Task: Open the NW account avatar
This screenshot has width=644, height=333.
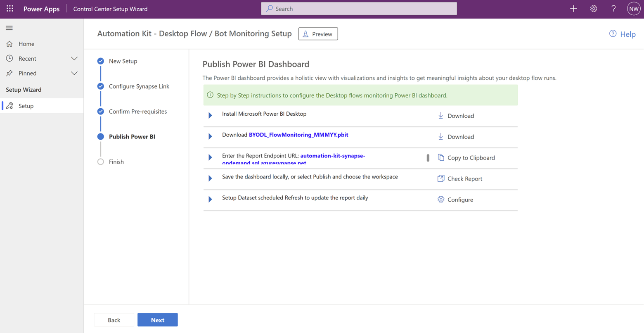Action: (x=634, y=9)
